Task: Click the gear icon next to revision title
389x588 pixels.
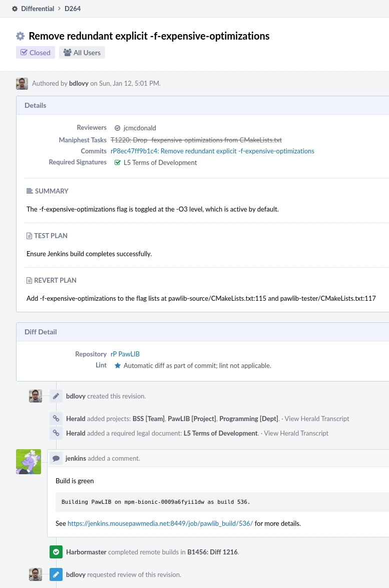Action: pyautogui.click(x=20, y=36)
